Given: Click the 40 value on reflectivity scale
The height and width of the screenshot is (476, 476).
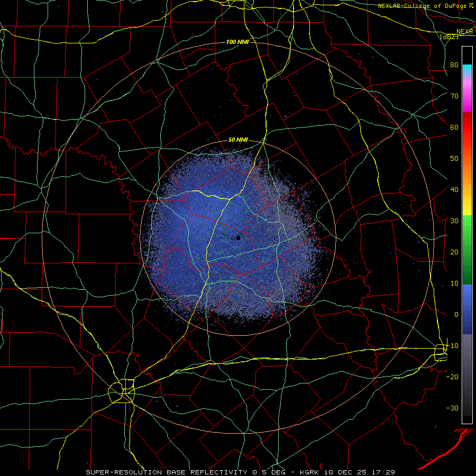Looking at the screenshot, I should tap(454, 190).
